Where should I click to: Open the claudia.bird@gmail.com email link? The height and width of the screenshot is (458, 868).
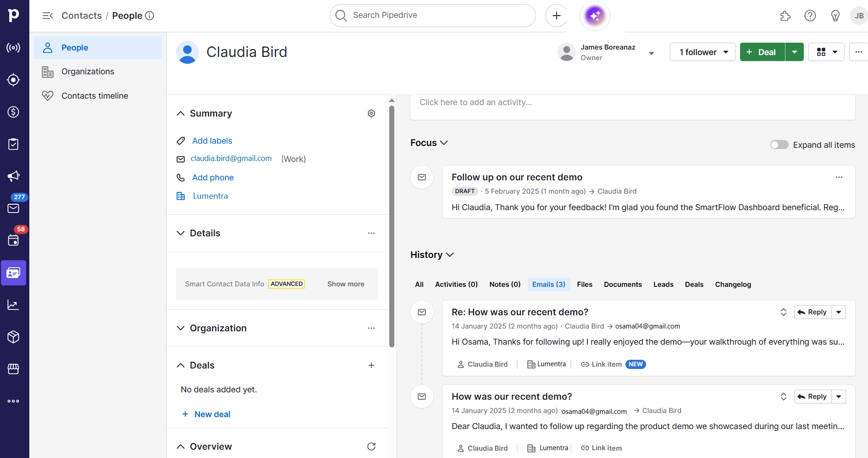231,158
